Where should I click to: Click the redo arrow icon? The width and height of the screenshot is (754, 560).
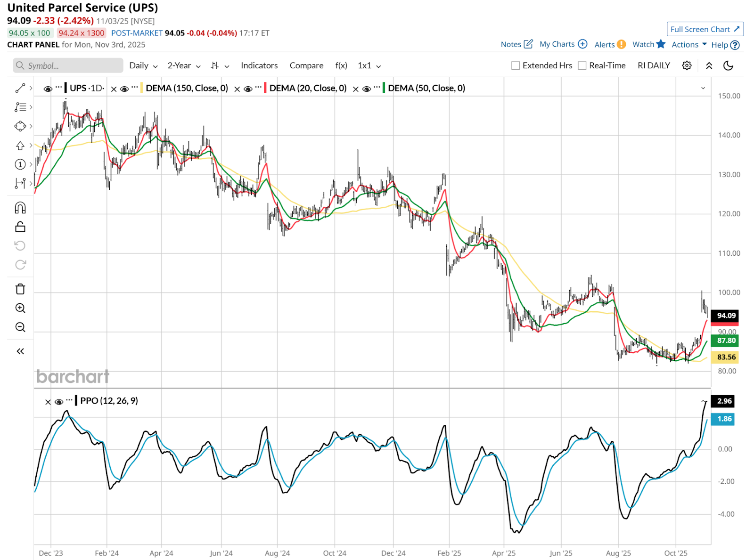point(20,265)
